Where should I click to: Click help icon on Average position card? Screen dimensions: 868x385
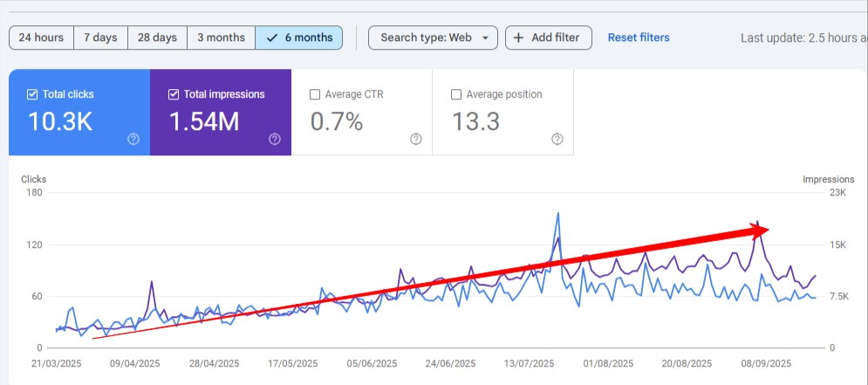pyautogui.click(x=557, y=139)
